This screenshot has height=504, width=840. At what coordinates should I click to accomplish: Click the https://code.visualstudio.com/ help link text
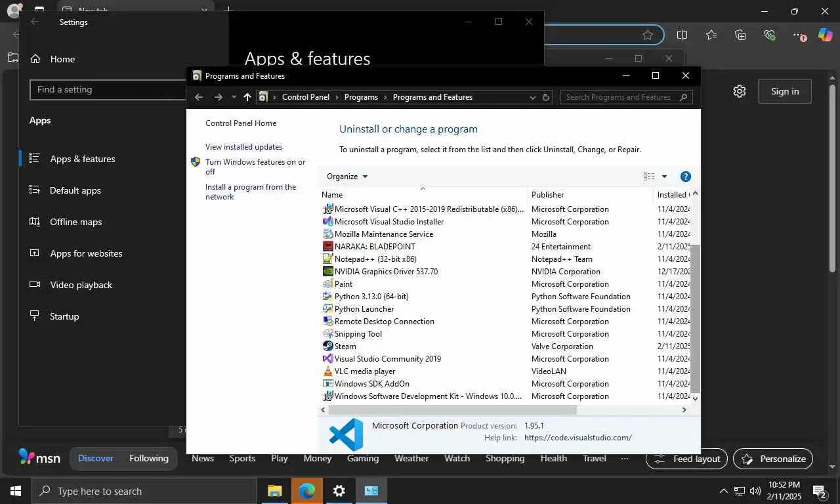(578, 438)
